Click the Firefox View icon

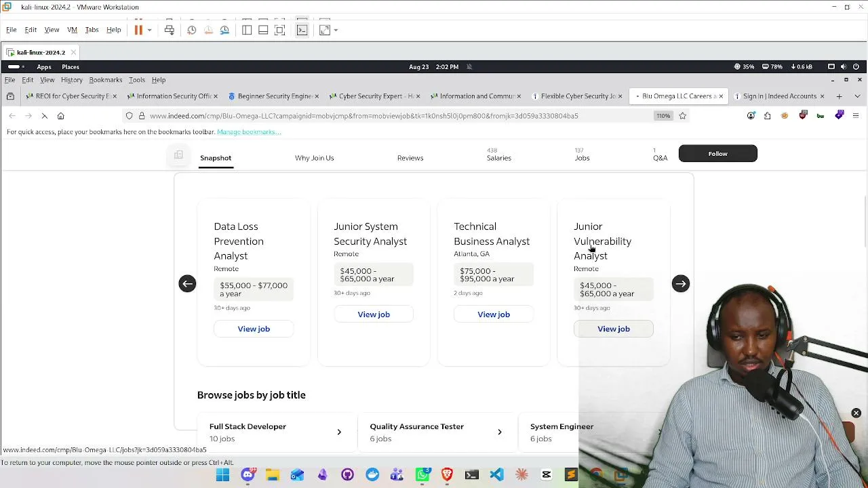tap(10, 96)
